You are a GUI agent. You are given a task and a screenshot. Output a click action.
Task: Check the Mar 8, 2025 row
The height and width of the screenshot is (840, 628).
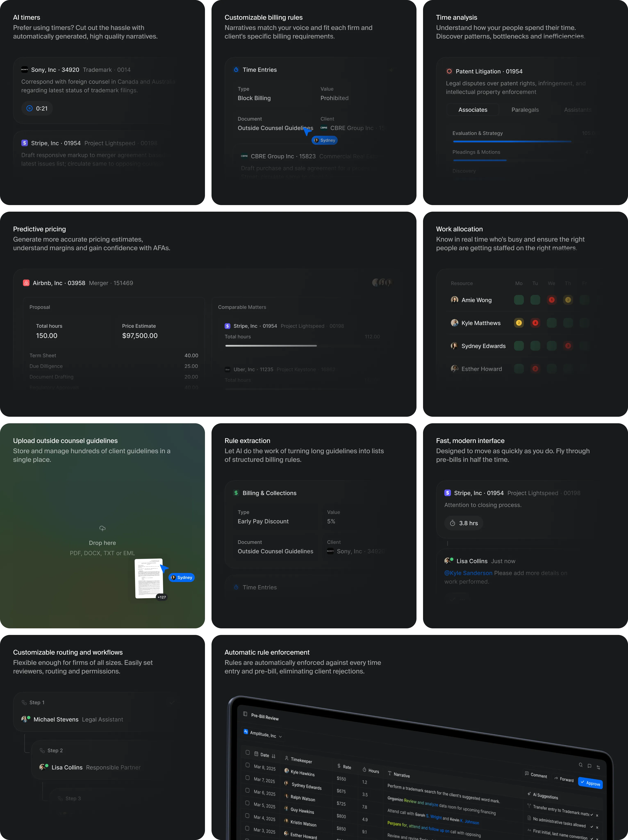tap(247, 765)
